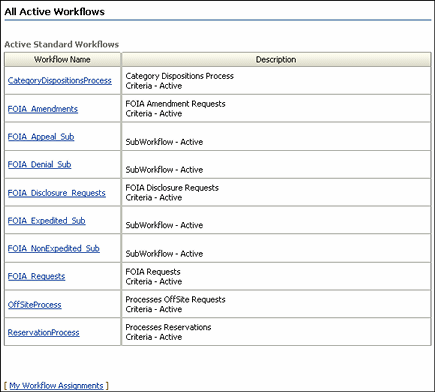Click 'Criteria - Active' in CategoryDispositionsProcess row
Image resolution: width=435 pixels, height=392 pixels.
coord(154,86)
